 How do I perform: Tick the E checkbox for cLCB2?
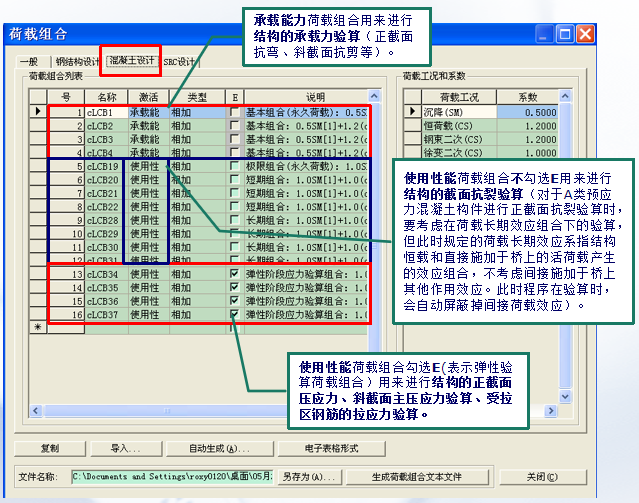pyautogui.click(x=234, y=126)
